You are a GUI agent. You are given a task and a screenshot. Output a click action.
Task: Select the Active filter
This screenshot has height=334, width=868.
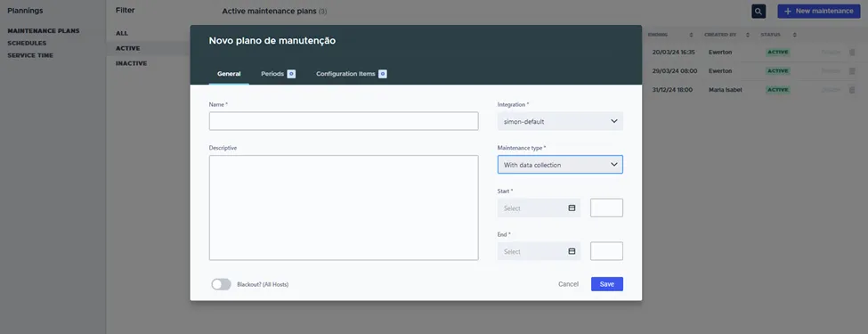pos(127,48)
